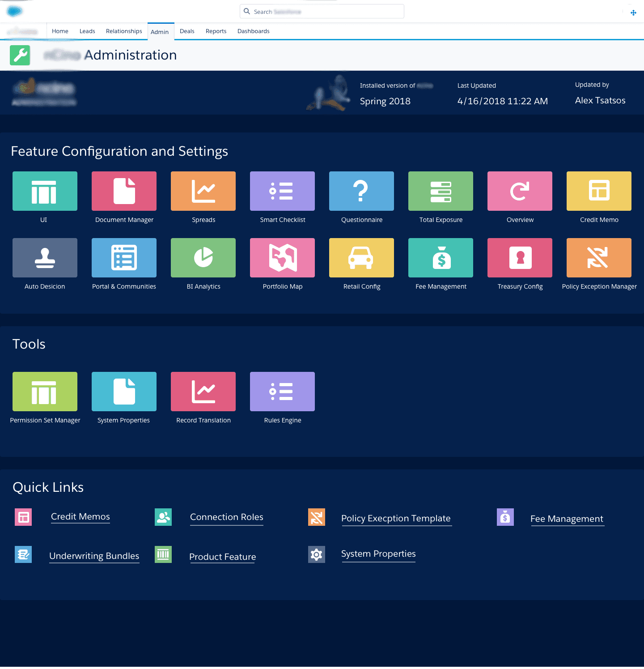
Task: Click the blue cloud logo
Action: (x=15, y=11)
